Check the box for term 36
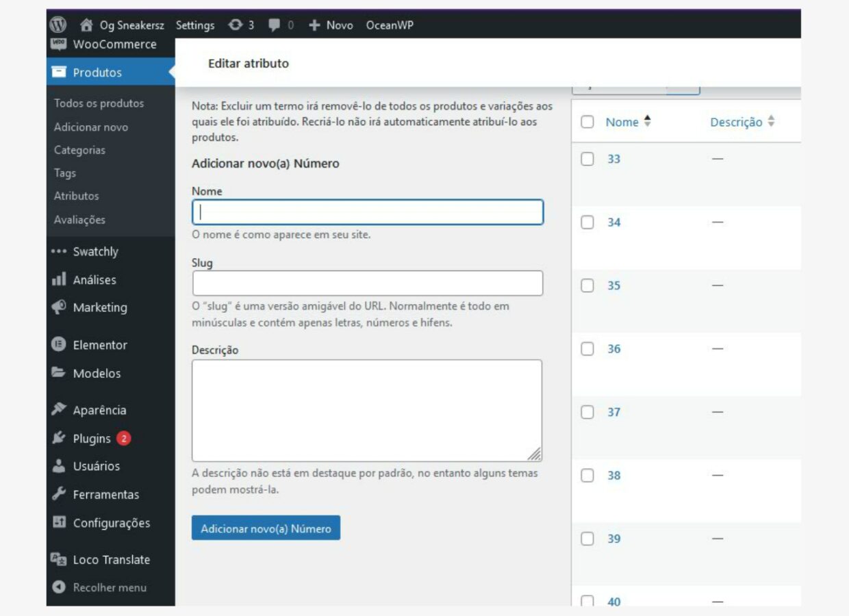The width and height of the screenshot is (849, 616). (x=587, y=349)
